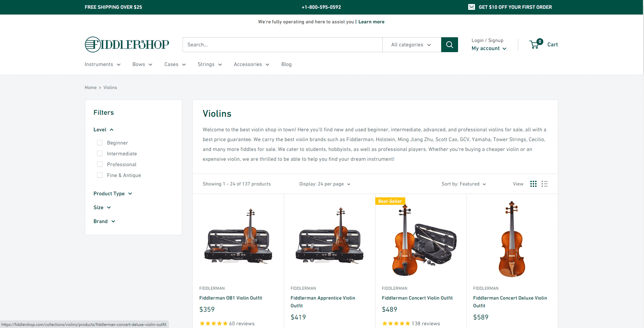Open Fiddlerman Concert Deluxe Violin Outfit title
The width and height of the screenshot is (644, 328).
pyautogui.click(x=510, y=302)
